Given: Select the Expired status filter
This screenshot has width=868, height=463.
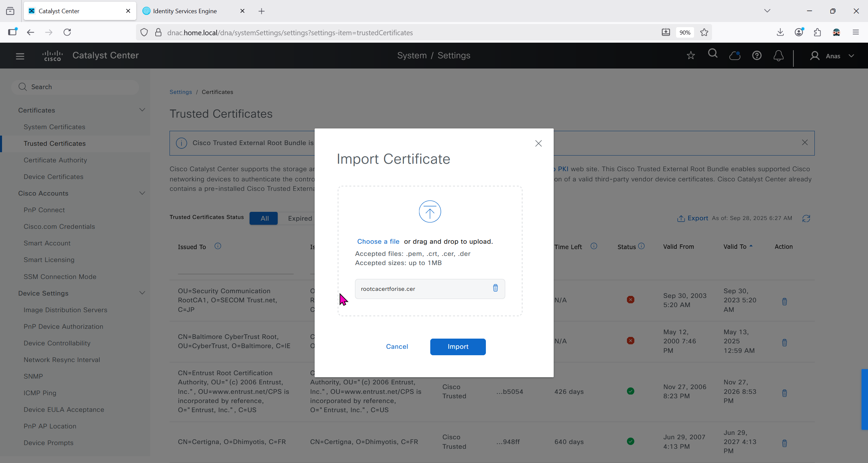Looking at the screenshot, I should (x=300, y=219).
